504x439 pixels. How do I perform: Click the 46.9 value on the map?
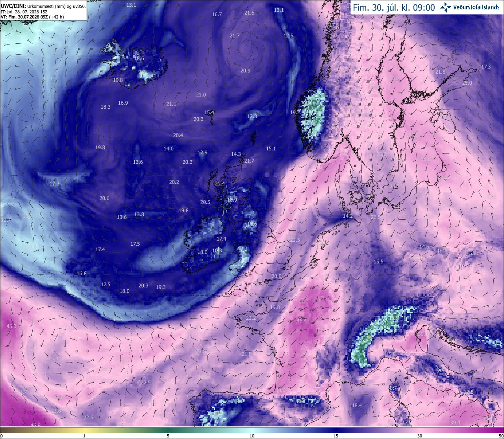[x=35, y=425]
